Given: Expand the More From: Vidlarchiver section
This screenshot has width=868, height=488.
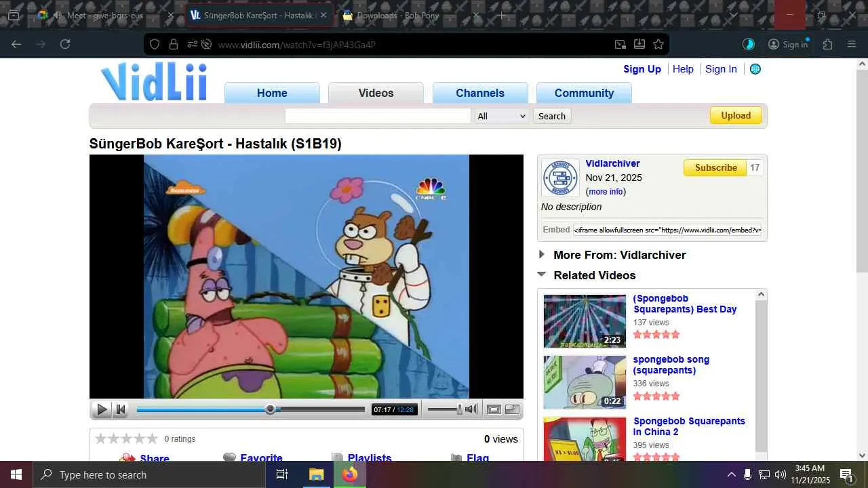Looking at the screenshot, I should tap(542, 255).
